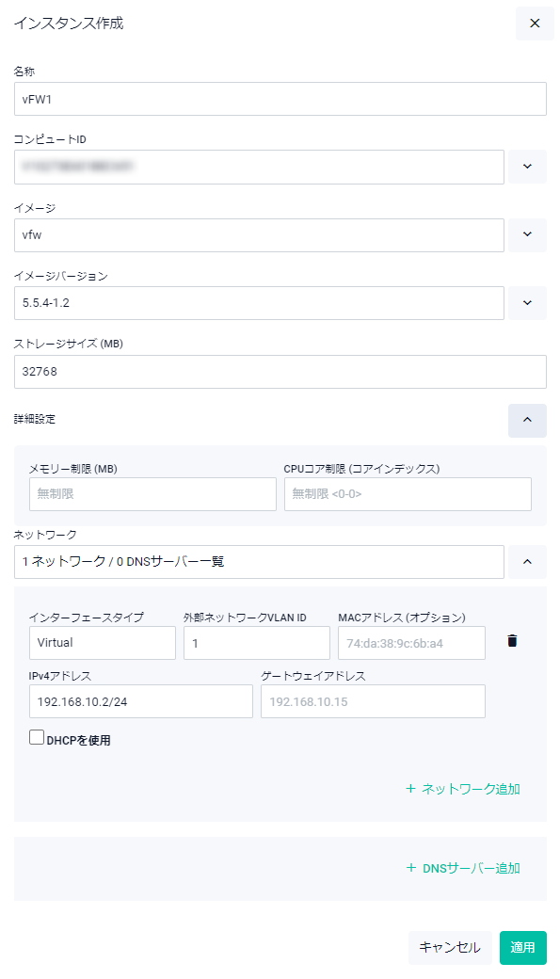The height and width of the screenshot is (979, 560).
Task: Click the ゲートウェイアドレス field
Action: pyautogui.click(x=373, y=701)
